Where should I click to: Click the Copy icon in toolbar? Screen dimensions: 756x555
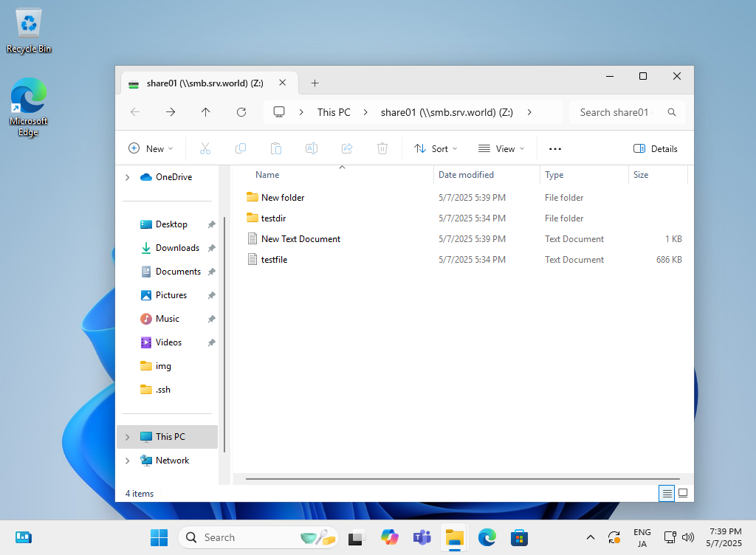click(x=241, y=148)
